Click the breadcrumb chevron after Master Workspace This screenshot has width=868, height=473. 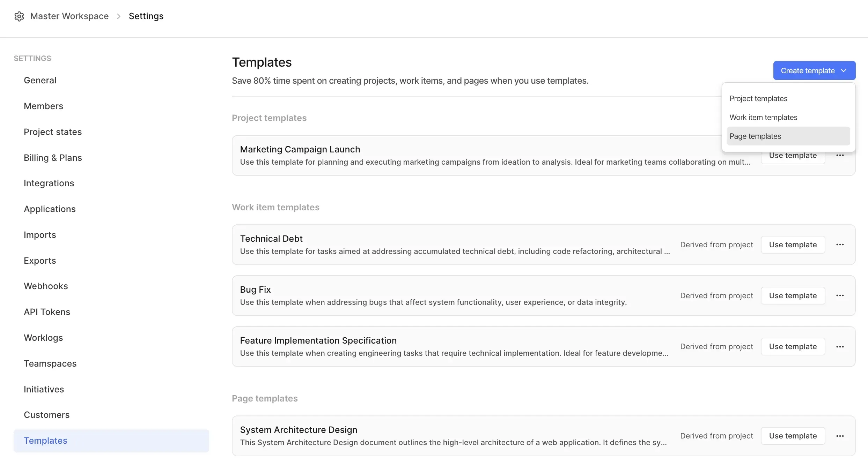point(118,16)
